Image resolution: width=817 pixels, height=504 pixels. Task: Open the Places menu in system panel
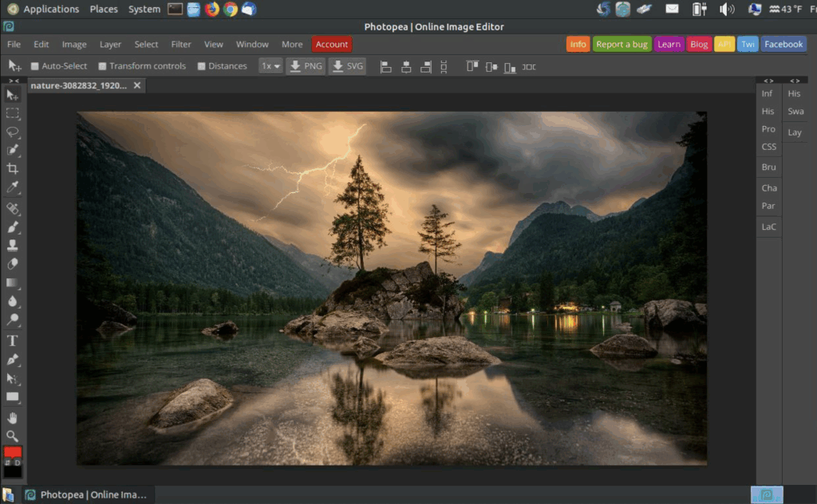point(104,10)
